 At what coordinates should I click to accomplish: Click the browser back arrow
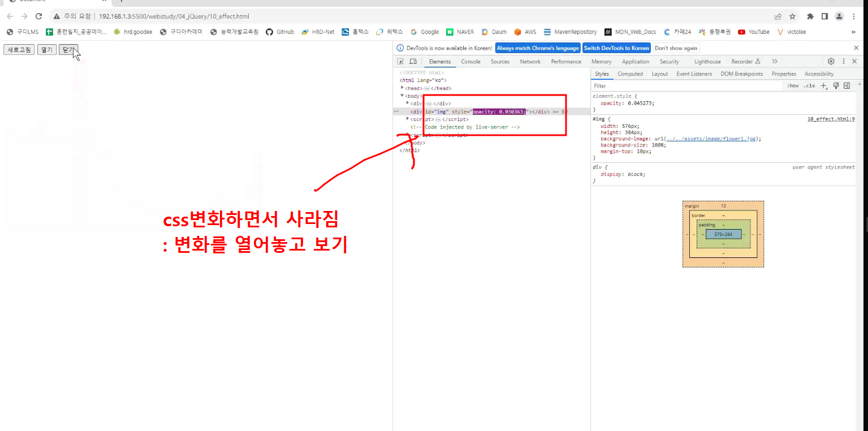[x=10, y=16]
